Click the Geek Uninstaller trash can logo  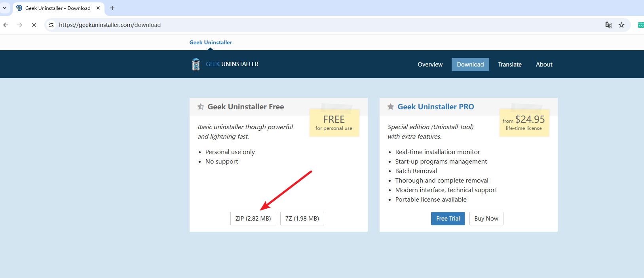click(196, 64)
